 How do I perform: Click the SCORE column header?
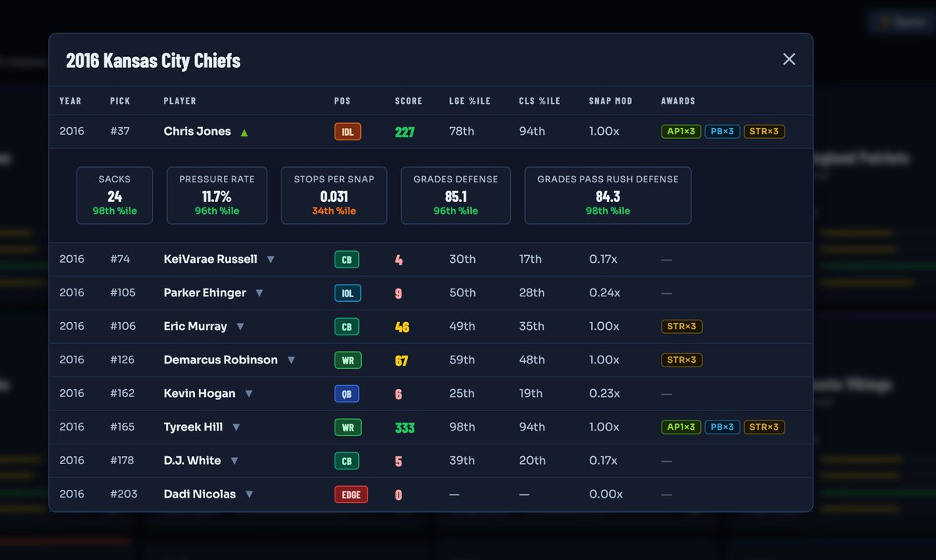[x=409, y=101]
